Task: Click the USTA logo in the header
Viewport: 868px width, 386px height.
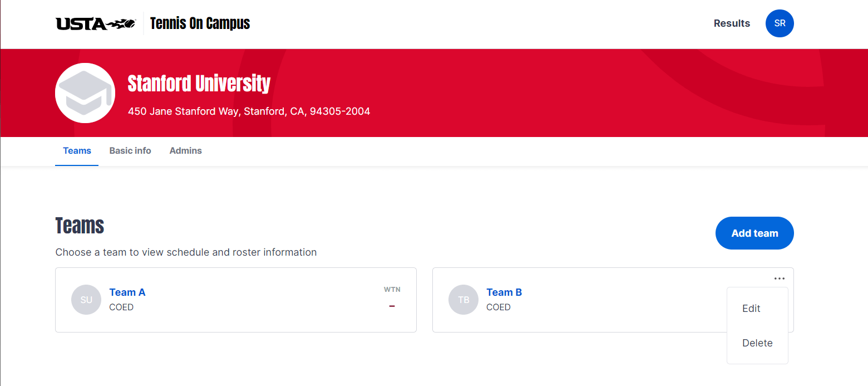Action: pos(93,23)
